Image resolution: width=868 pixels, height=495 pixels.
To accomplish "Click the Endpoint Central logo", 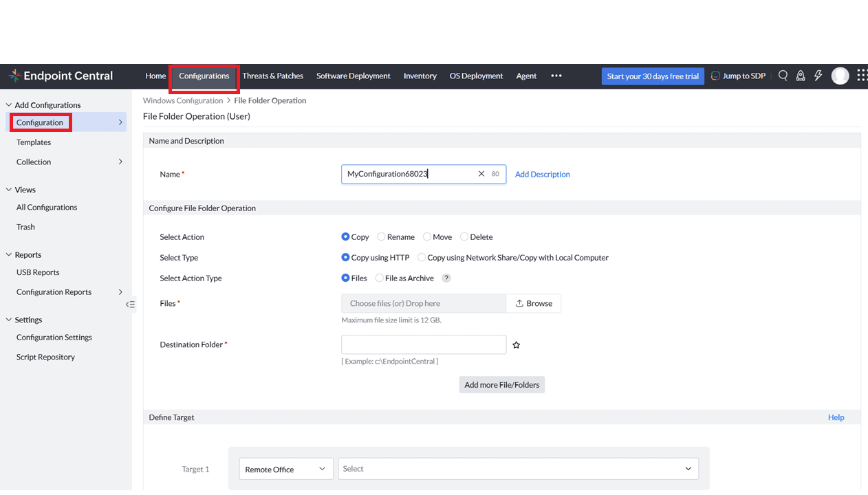I will pos(61,76).
